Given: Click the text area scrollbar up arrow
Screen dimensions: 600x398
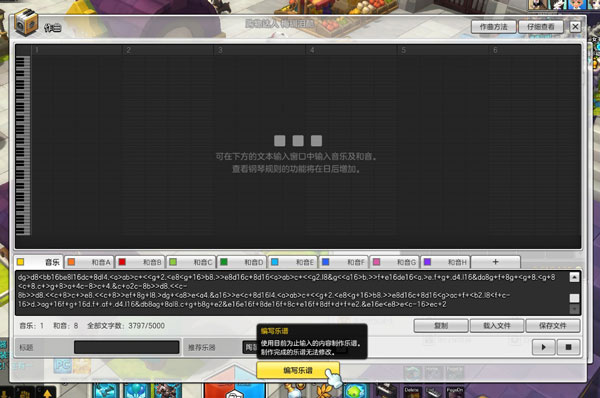Looking at the screenshot, I should (x=574, y=277).
